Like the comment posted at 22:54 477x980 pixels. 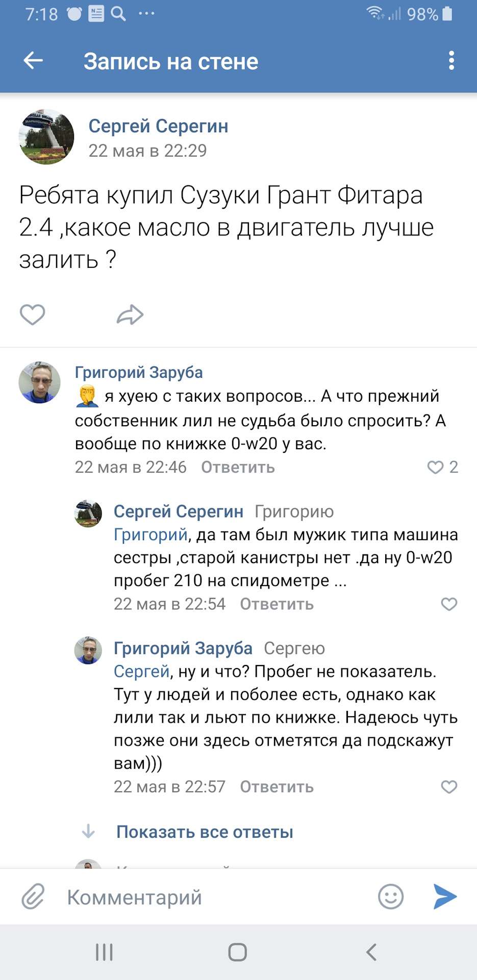(449, 604)
